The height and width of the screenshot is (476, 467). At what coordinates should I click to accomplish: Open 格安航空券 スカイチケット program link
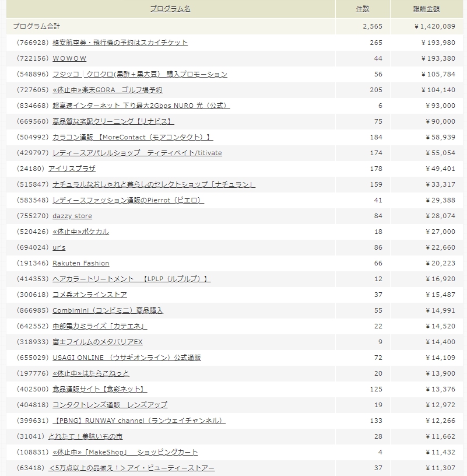click(120, 43)
